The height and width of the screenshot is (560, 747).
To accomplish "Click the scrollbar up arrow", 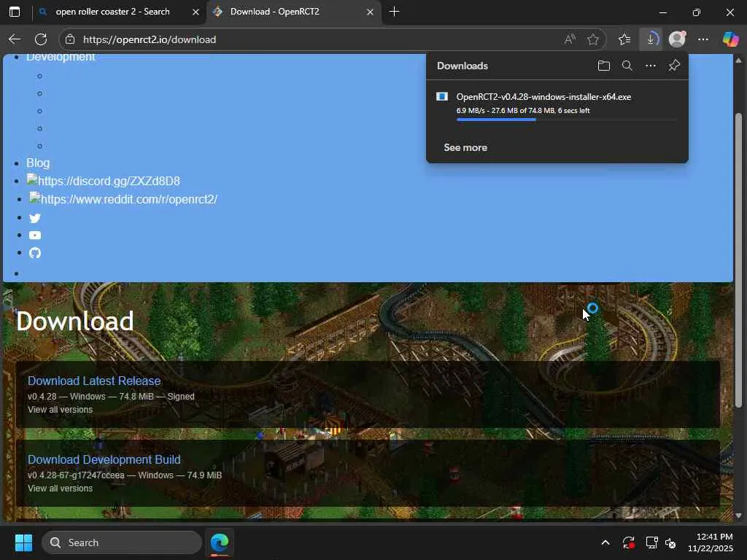I will [x=738, y=61].
